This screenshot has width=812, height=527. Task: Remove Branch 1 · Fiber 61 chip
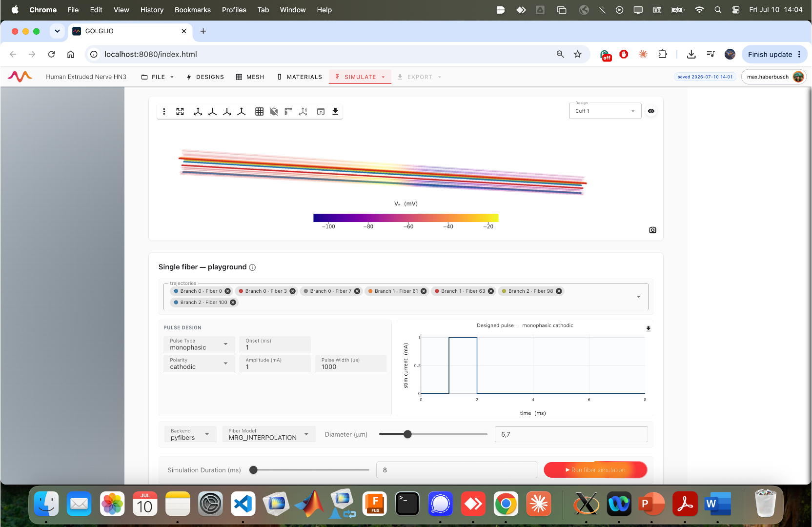click(424, 291)
